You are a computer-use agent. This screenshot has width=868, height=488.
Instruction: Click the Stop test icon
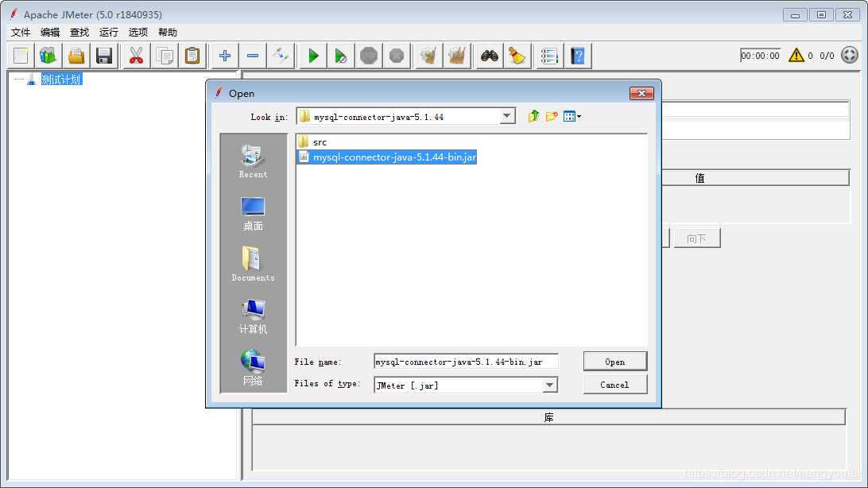(369, 56)
